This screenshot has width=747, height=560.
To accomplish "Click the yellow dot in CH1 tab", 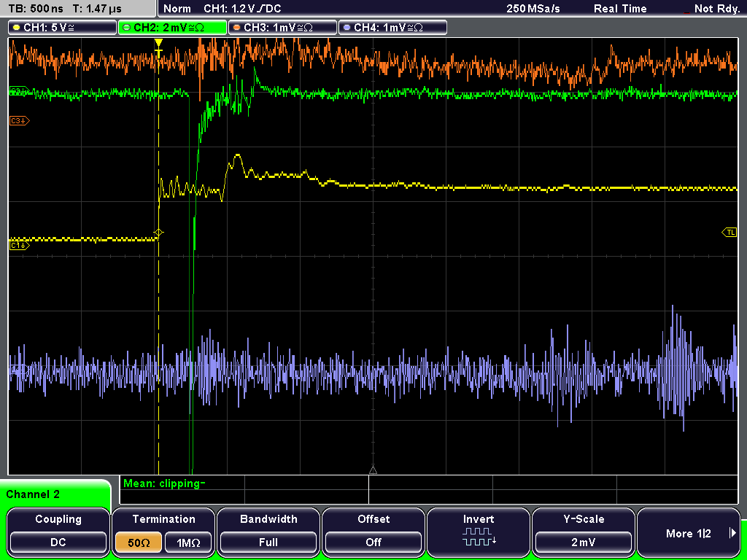I will [x=17, y=28].
